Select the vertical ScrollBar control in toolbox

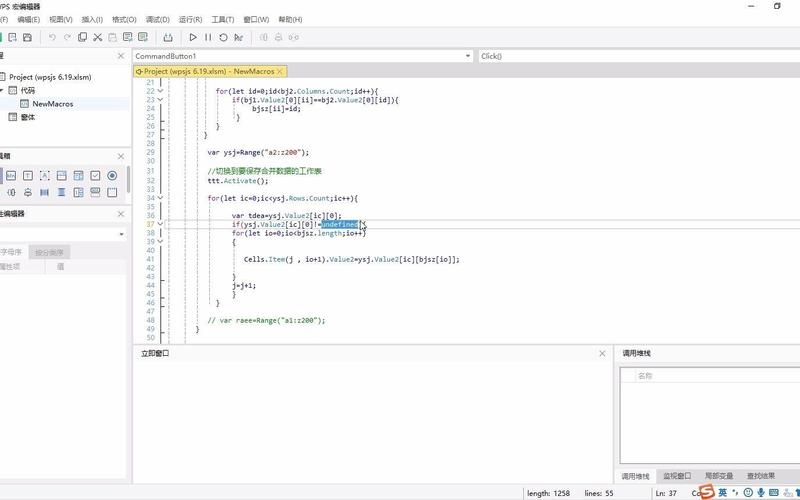click(x=61, y=192)
